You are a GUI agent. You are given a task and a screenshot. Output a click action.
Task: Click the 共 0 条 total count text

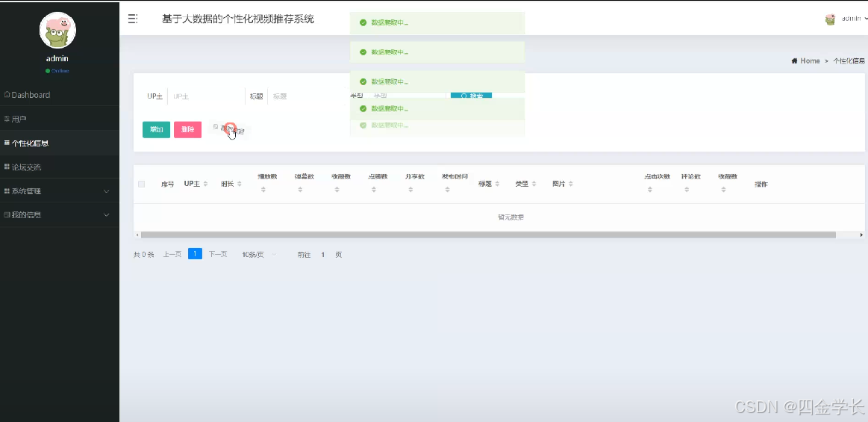[x=144, y=255]
